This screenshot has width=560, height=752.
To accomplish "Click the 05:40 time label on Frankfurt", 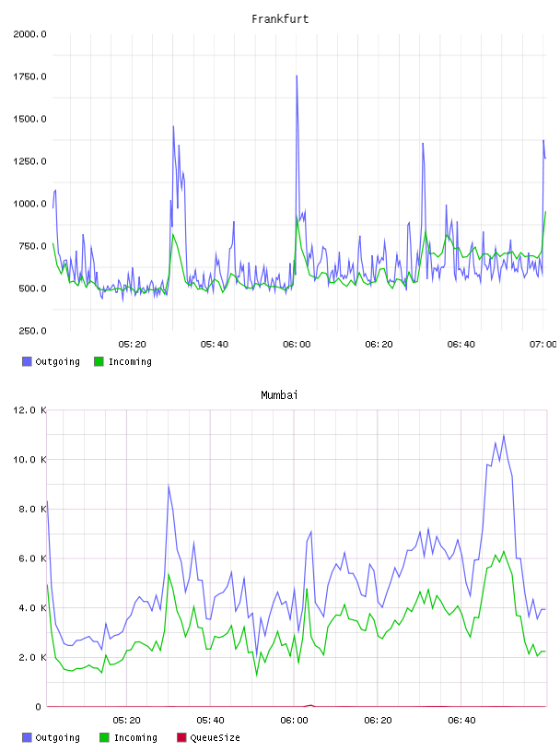I will pos(215,345).
